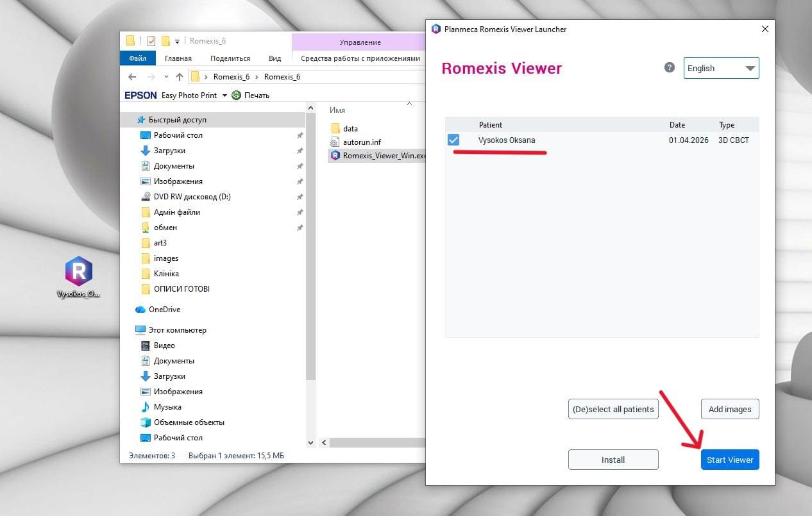The width and height of the screenshot is (812, 516).
Task: Select the ОПИСИ ГОТОВІ folder
Action: click(x=182, y=289)
